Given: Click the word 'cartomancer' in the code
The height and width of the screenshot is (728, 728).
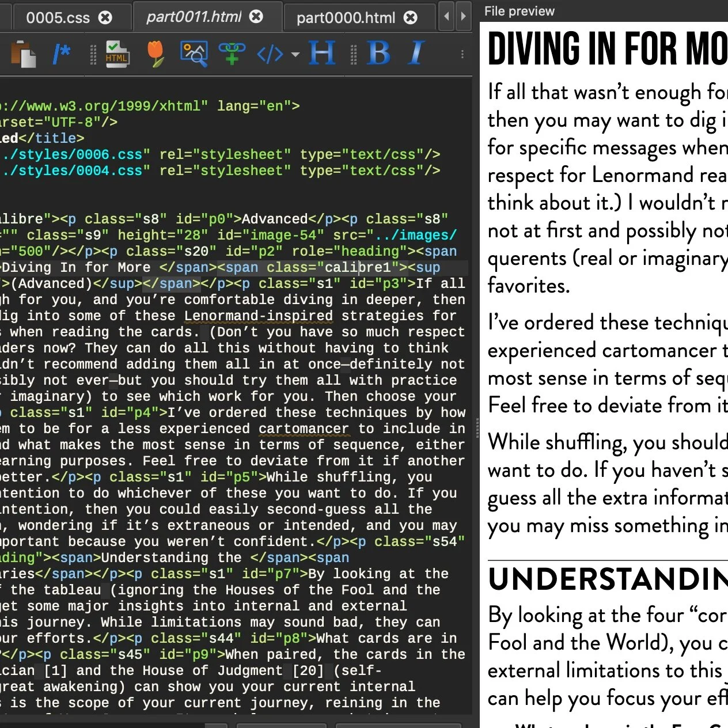Looking at the screenshot, I should coord(304,429).
